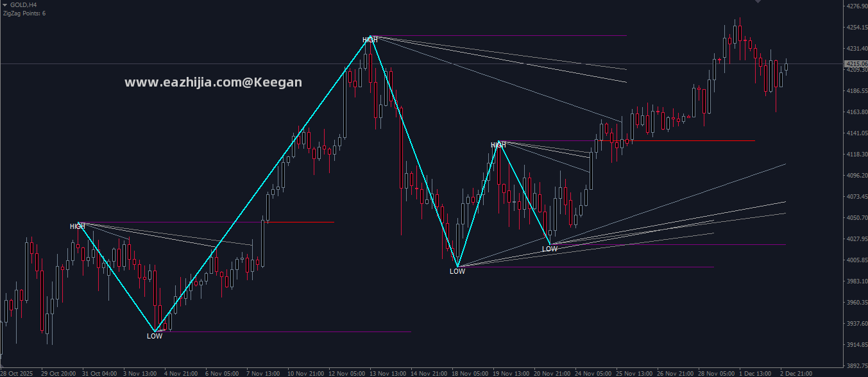Image resolution: width=868 pixels, height=377 pixels.
Task: Click the 3 Nov 13:00 time label
Action: 140,373
